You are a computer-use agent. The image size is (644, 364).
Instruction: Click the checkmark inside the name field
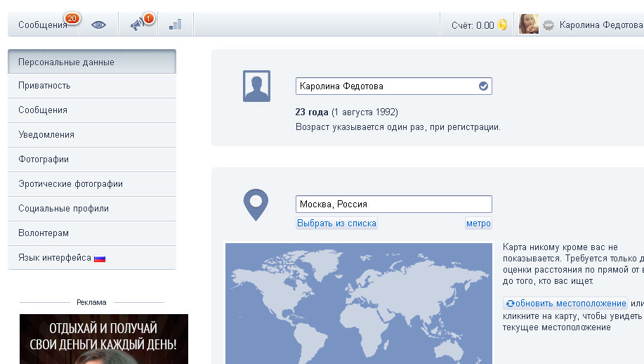pyautogui.click(x=483, y=86)
